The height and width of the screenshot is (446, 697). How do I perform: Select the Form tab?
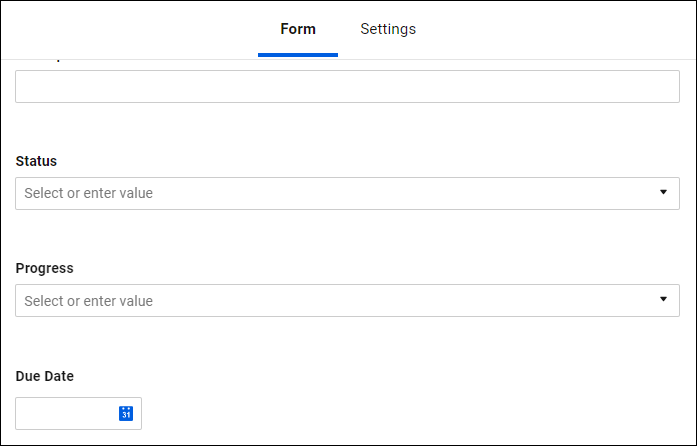(298, 29)
